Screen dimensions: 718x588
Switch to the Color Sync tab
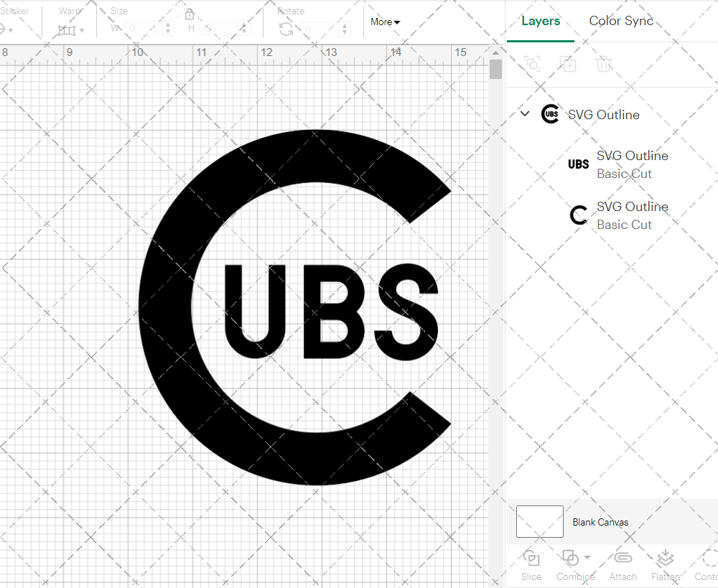point(621,21)
